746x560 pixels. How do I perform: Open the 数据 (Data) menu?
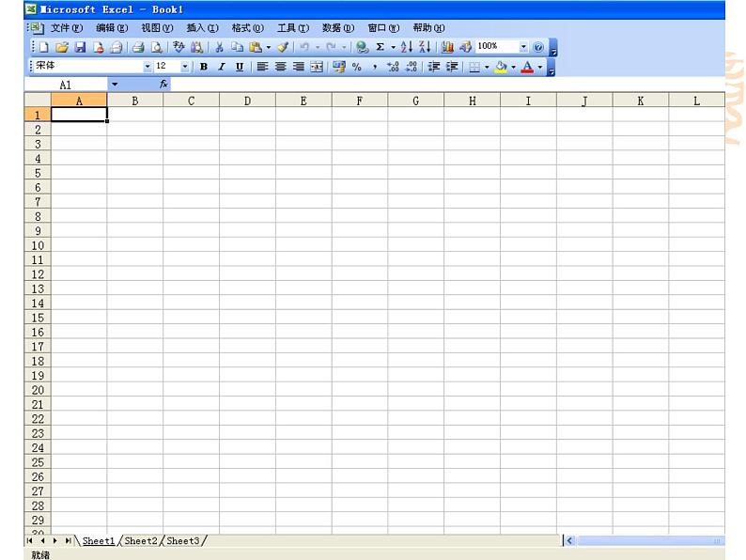point(338,28)
